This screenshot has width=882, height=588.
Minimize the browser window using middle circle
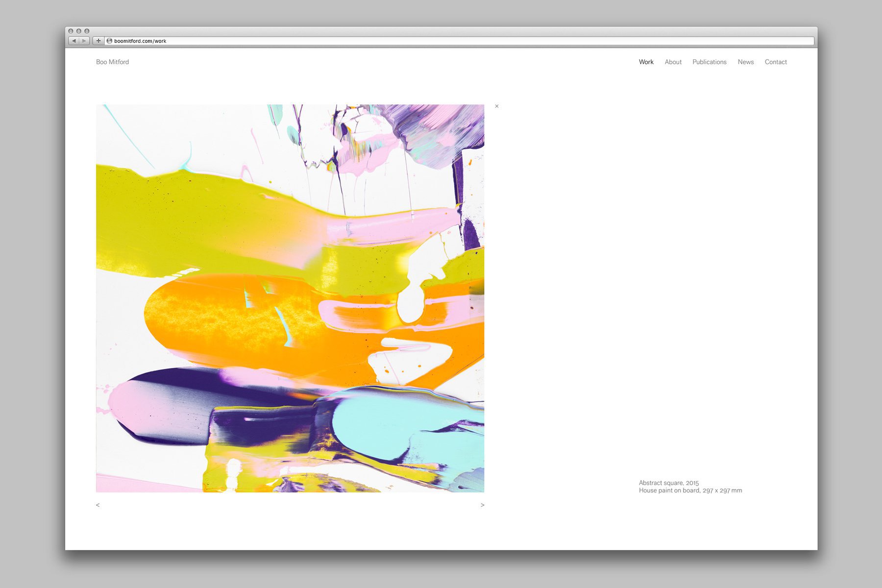(x=78, y=31)
